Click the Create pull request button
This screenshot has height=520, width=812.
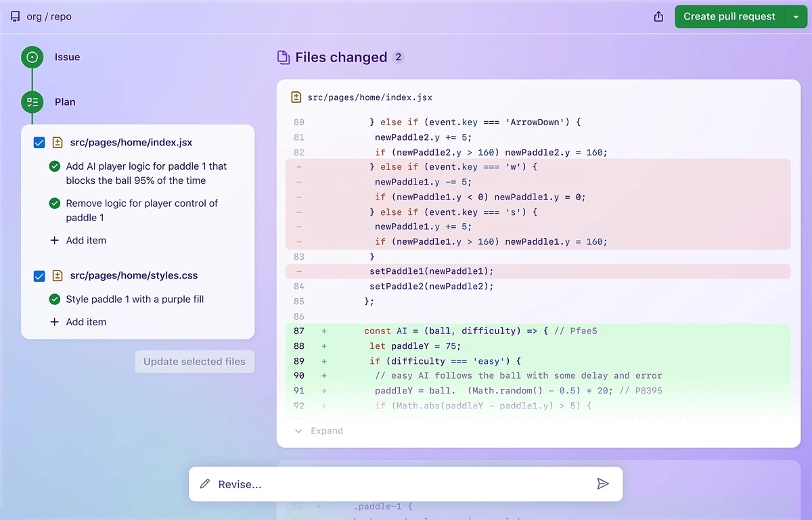pos(729,17)
